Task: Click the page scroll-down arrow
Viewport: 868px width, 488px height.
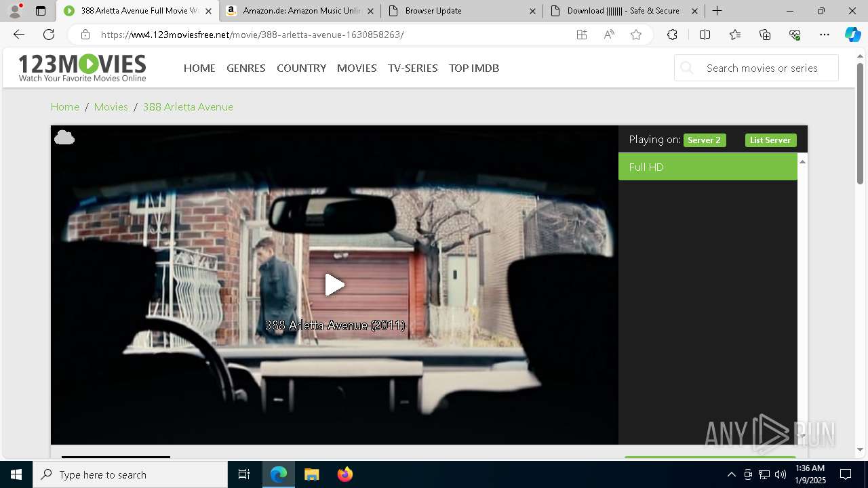Action: point(860,449)
